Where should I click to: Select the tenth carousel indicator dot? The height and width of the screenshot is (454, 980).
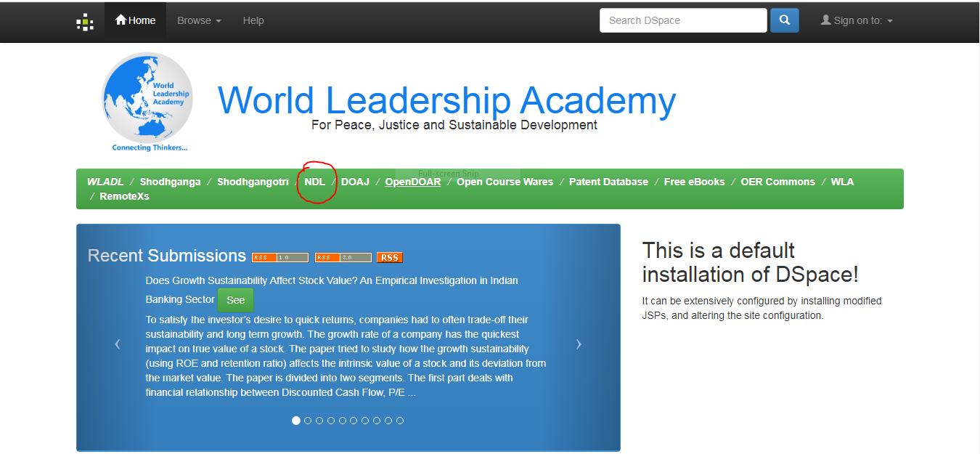pyautogui.click(x=400, y=421)
